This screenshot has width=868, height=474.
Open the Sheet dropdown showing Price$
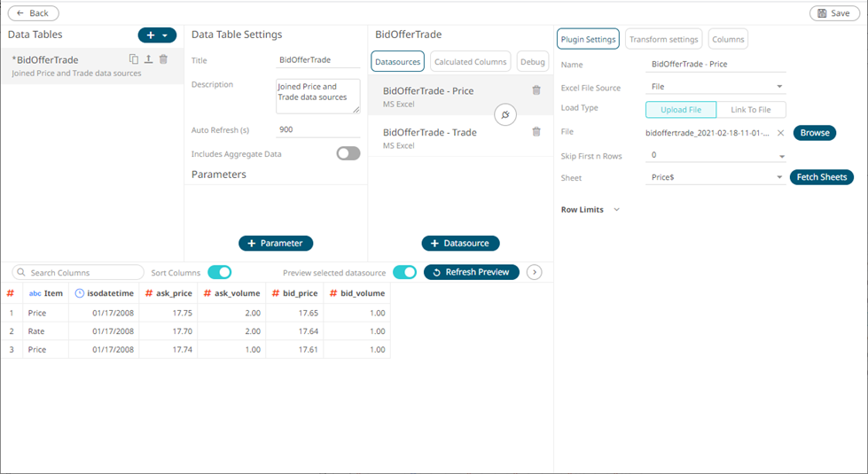(716, 177)
